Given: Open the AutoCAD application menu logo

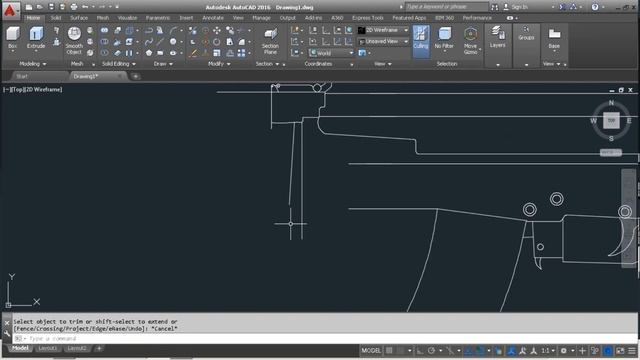Looking at the screenshot, I should point(10,10).
